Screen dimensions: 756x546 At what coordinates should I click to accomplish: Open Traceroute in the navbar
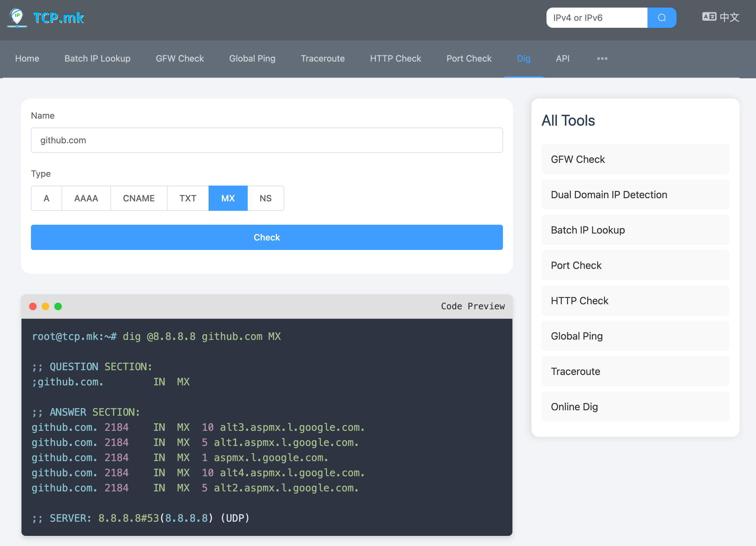tap(323, 59)
